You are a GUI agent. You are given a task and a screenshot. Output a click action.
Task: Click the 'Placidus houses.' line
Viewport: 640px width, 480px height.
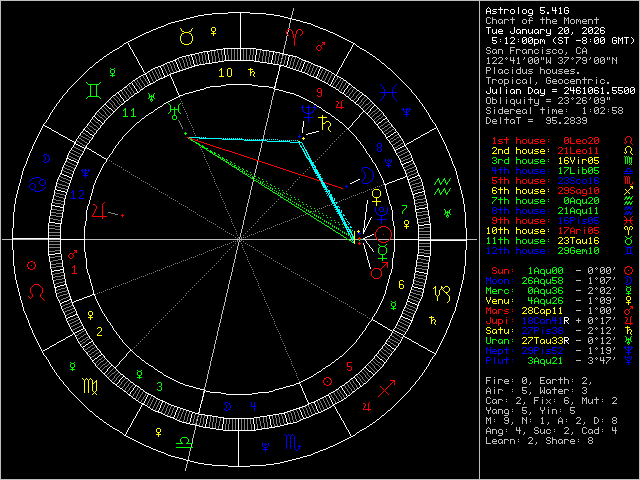tap(530, 71)
